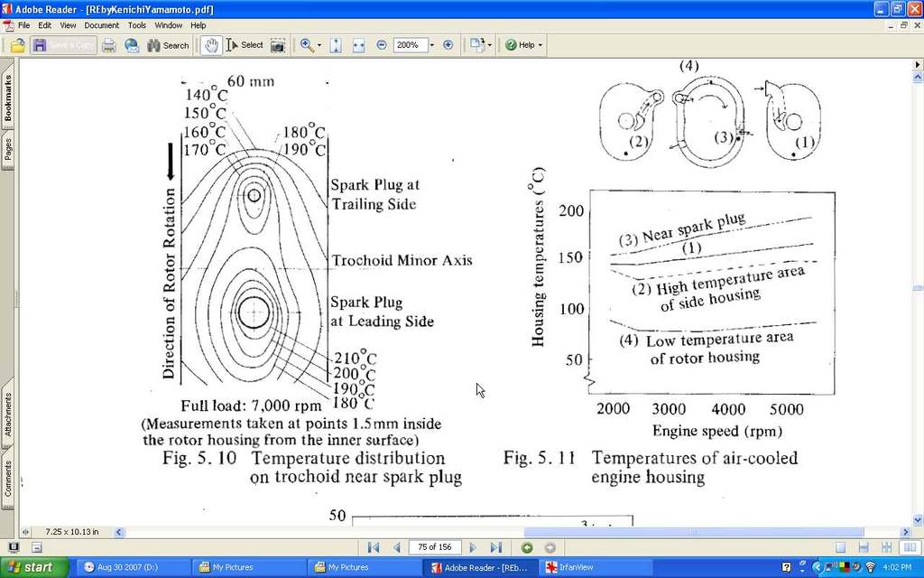Click the full screen icon in status bar
The height and width of the screenshot is (578, 924).
tap(13, 547)
